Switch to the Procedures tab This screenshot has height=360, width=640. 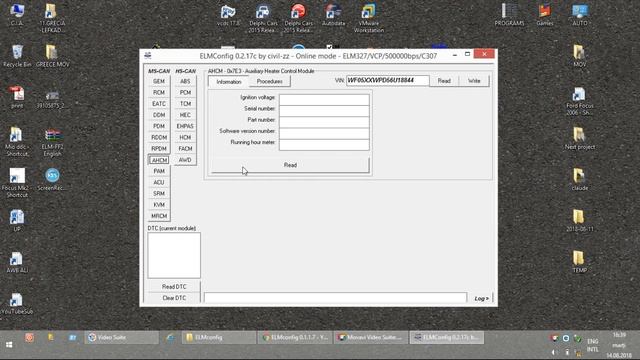[270, 81]
